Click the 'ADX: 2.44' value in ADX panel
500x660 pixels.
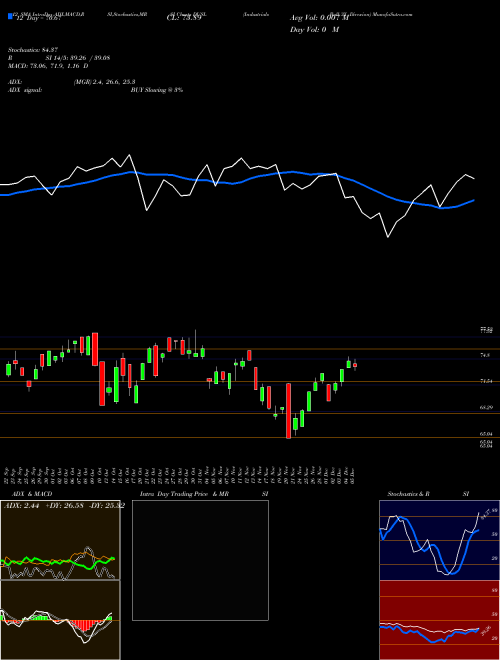[21, 505]
